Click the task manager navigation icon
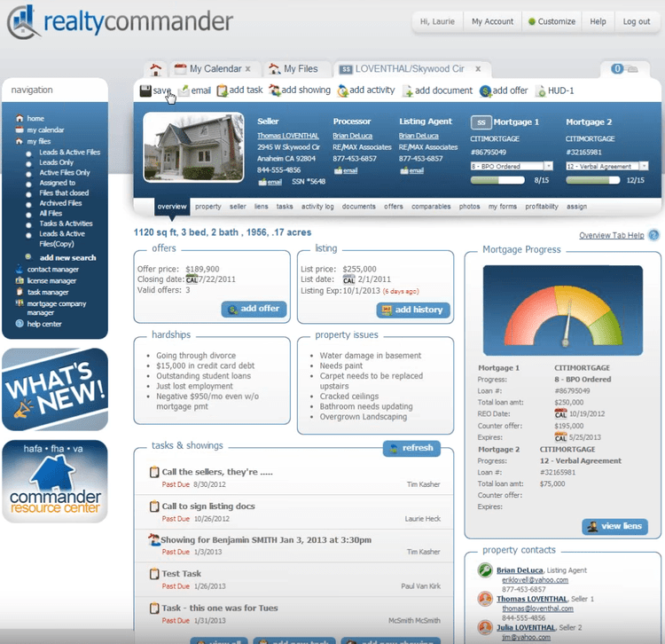The height and width of the screenshot is (644, 665). point(20,292)
